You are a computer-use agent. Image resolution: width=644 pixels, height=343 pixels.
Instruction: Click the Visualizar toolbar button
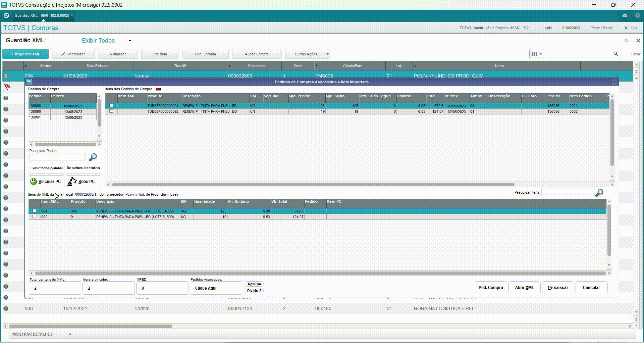pyautogui.click(x=117, y=54)
